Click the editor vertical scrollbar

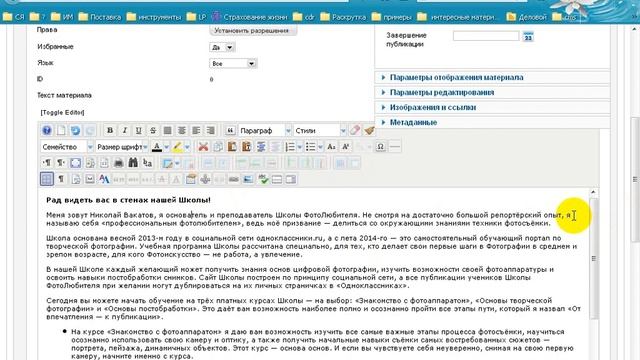coord(593,258)
